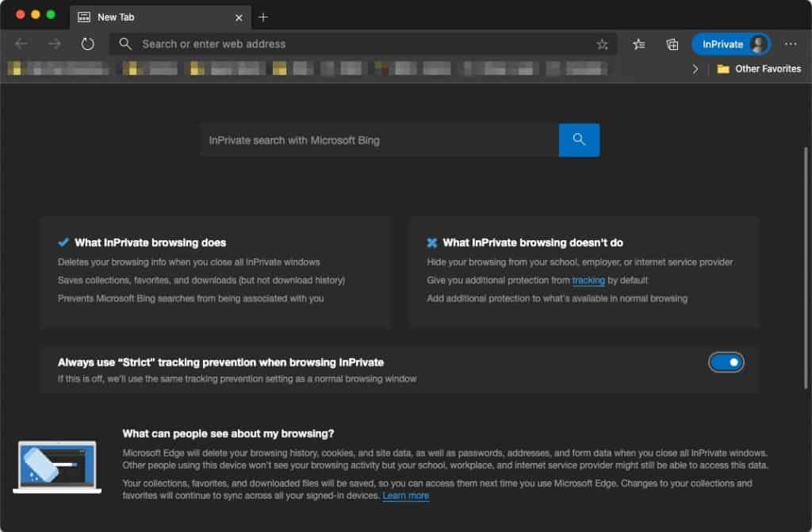812x532 pixels.
Task: Open the Favorites list icon
Action: [639, 44]
